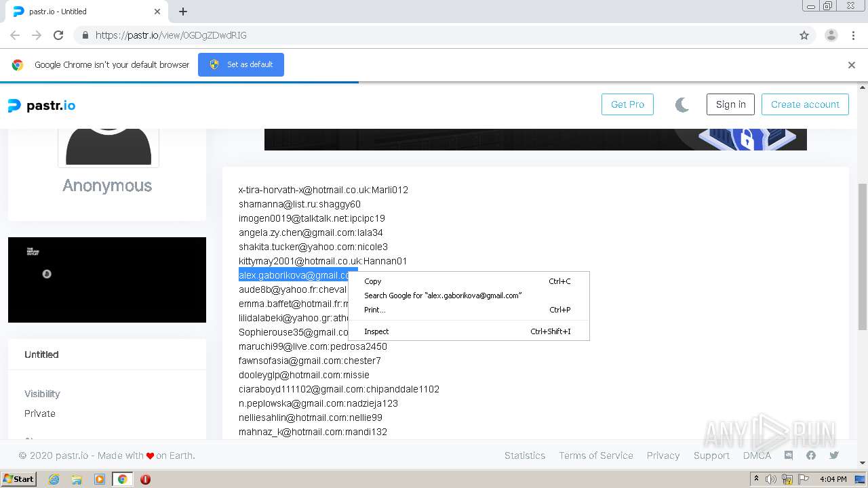Dismiss default browser notification bar

852,65
